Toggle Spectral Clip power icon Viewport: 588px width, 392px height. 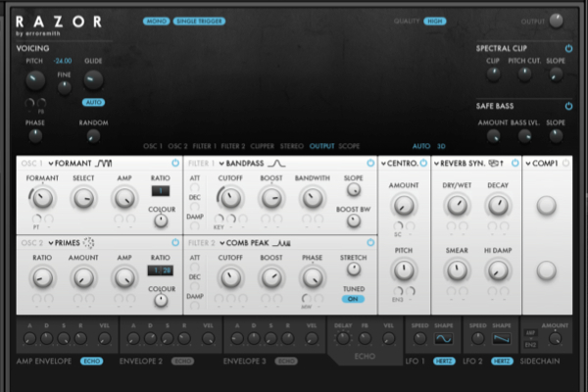[568, 48]
